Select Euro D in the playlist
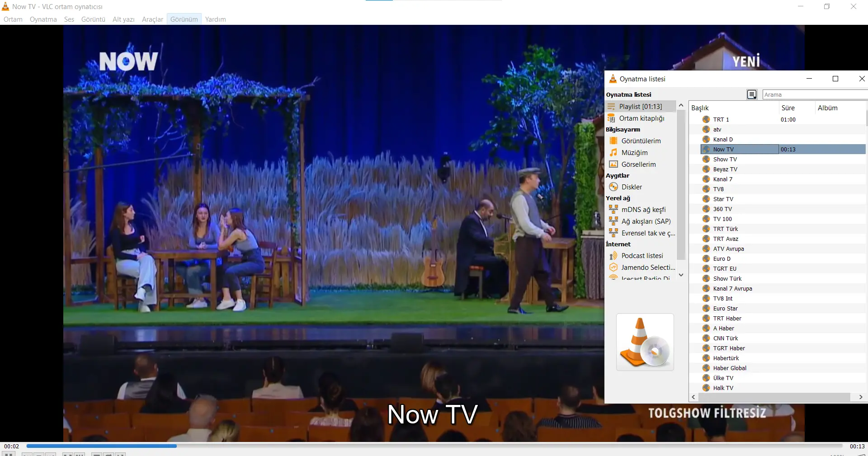Screen dimensions: 868x456 [783, 259]
